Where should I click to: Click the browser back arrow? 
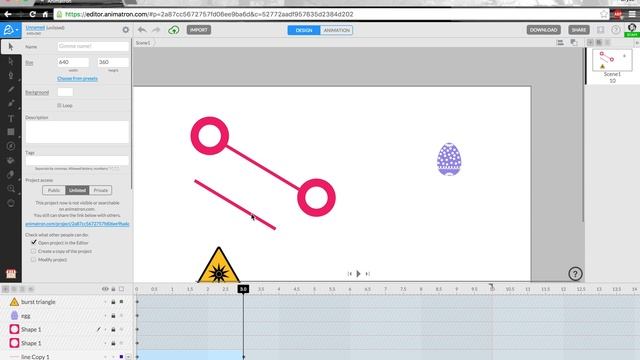(7, 14)
